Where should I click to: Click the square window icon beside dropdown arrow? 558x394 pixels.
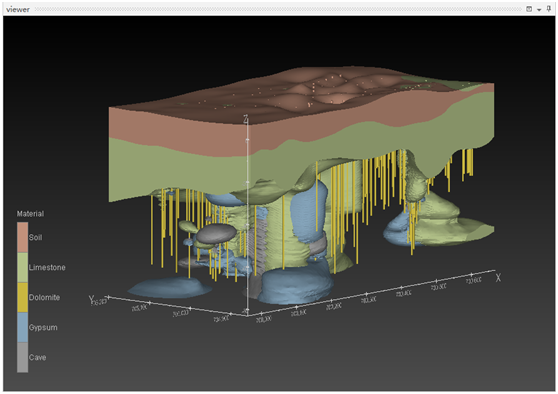pos(529,9)
